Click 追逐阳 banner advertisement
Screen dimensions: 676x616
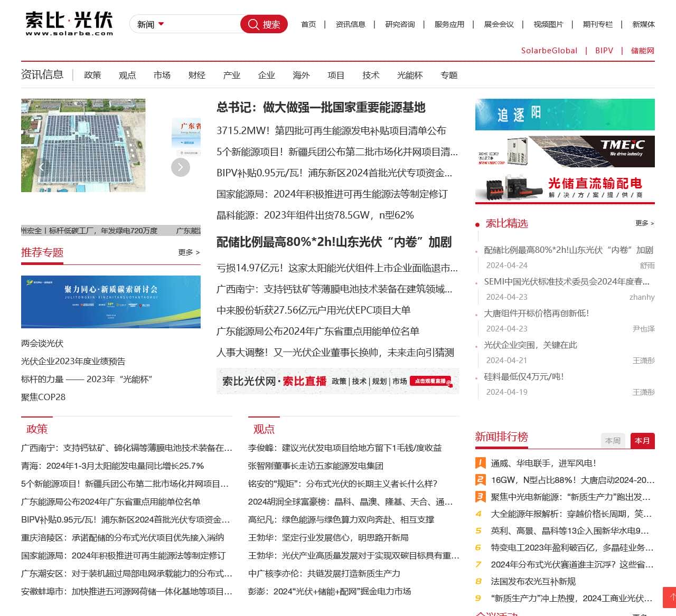[565, 115]
